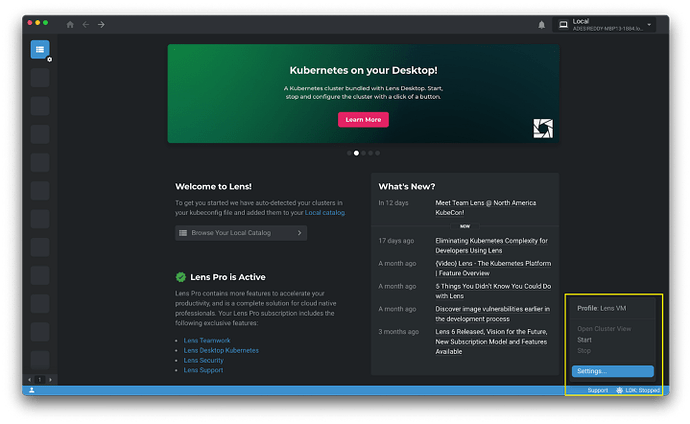Open Support in the status bar
Image resolution: width=690 pixels, height=424 pixels.
coord(597,390)
